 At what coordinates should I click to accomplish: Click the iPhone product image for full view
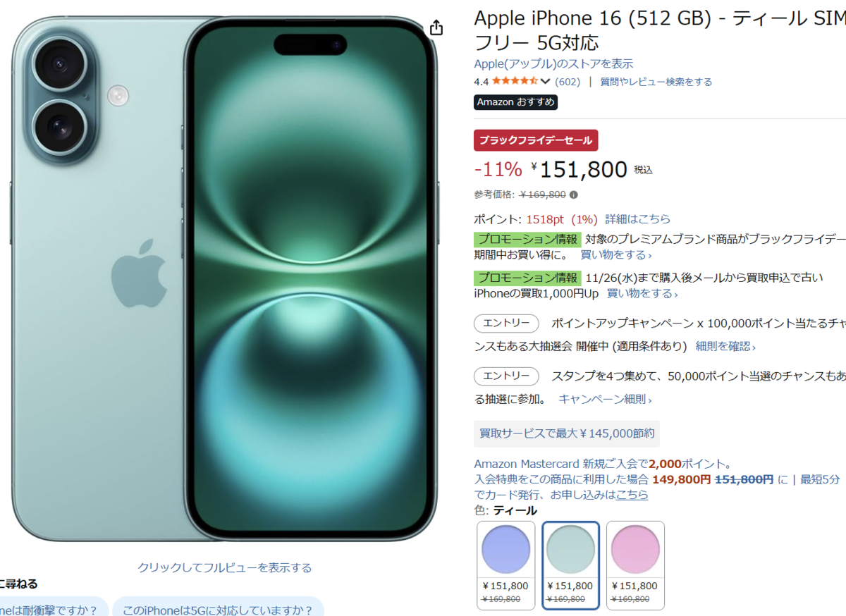(224, 278)
